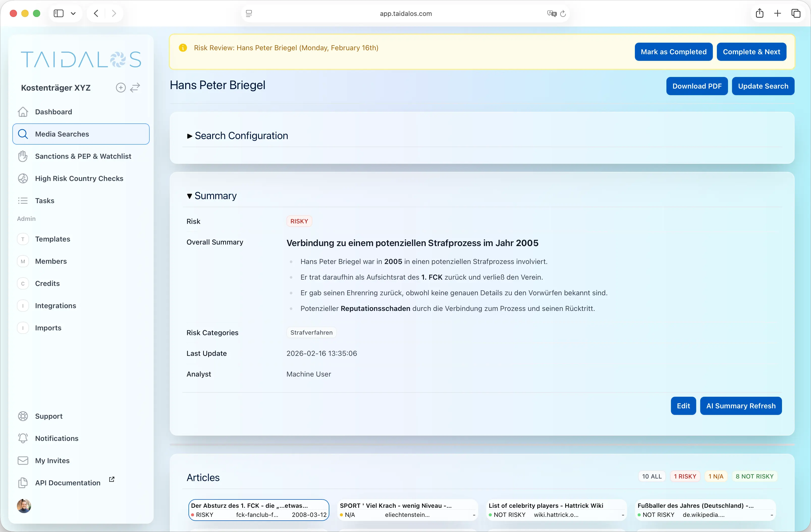Click the Notifications bell icon
811x532 pixels.
click(23, 438)
